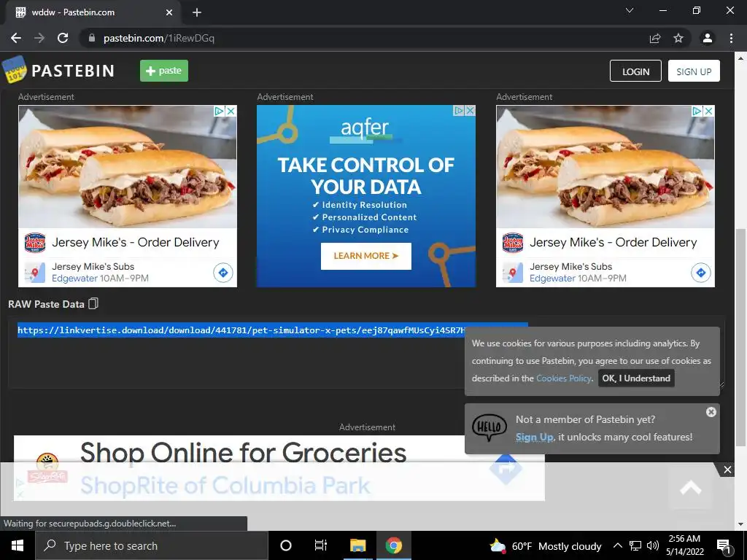This screenshot has width=747, height=560.
Task: Open the weather widget 60°F Mostly cloudy
Action: (546, 545)
